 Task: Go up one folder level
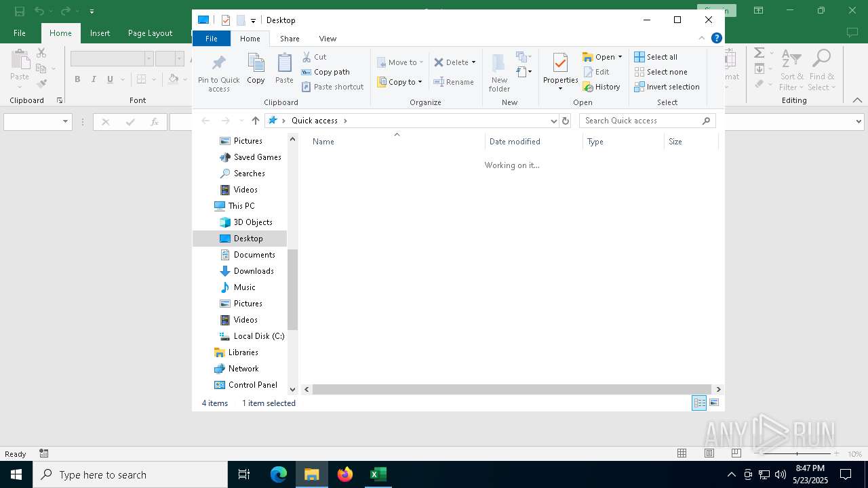(255, 121)
